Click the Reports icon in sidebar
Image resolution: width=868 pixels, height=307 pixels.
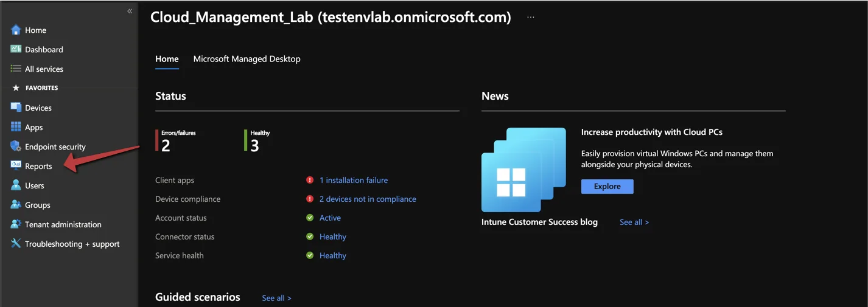16,165
